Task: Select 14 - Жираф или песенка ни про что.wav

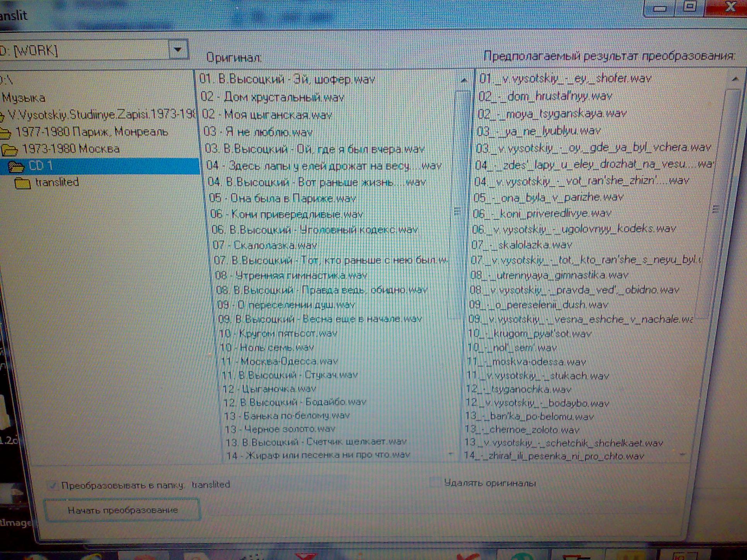Action: [x=318, y=455]
